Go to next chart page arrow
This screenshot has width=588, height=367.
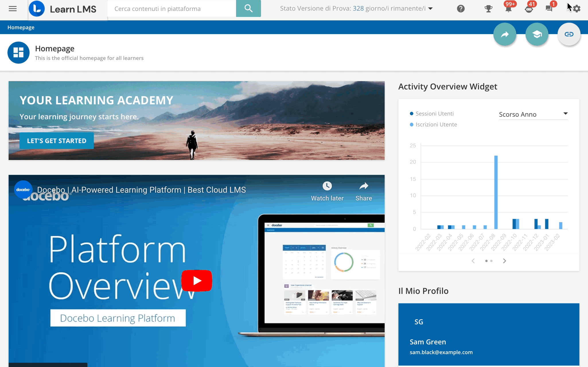tap(505, 261)
